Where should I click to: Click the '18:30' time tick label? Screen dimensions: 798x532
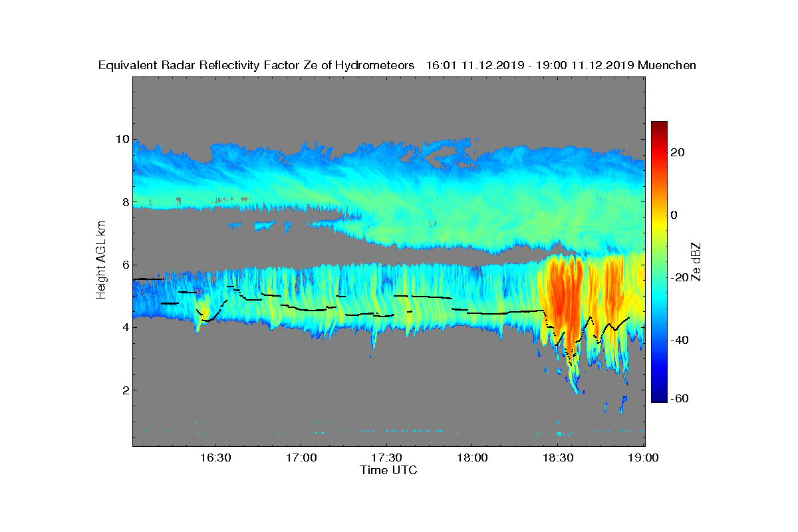[558, 458]
